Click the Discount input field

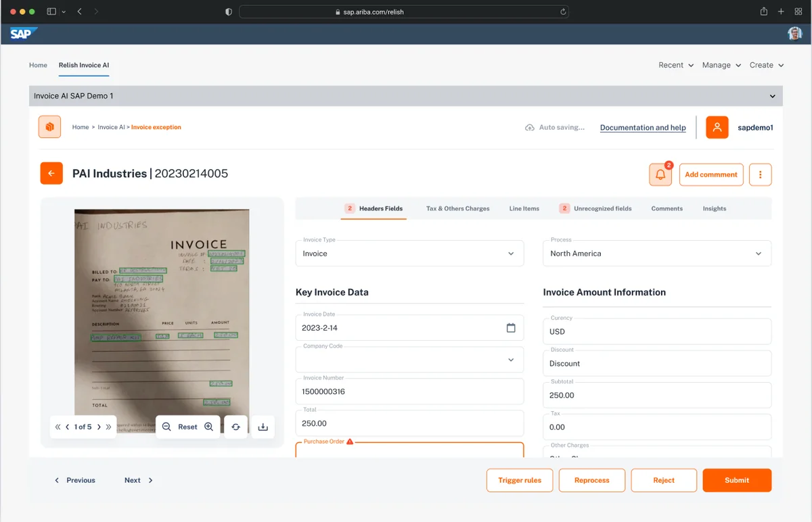click(657, 363)
